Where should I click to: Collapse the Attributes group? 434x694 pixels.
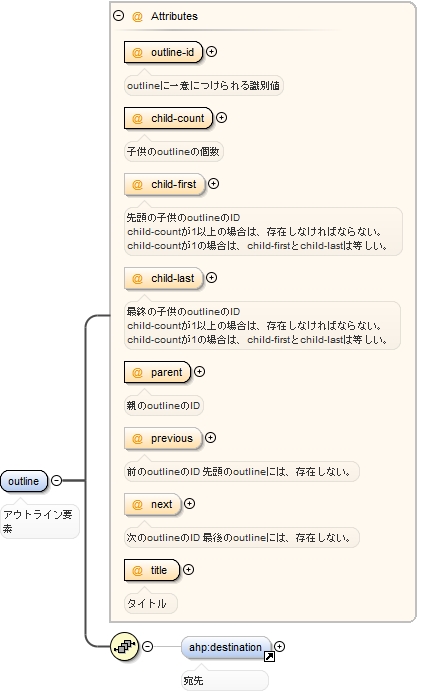[x=119, y=16]
